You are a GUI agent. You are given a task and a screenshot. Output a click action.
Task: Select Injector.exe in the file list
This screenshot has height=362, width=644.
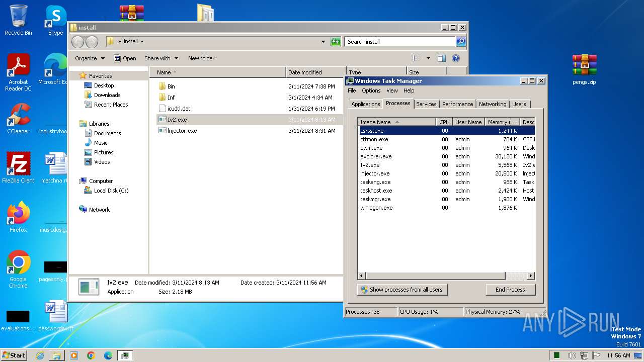click(182, 131)
